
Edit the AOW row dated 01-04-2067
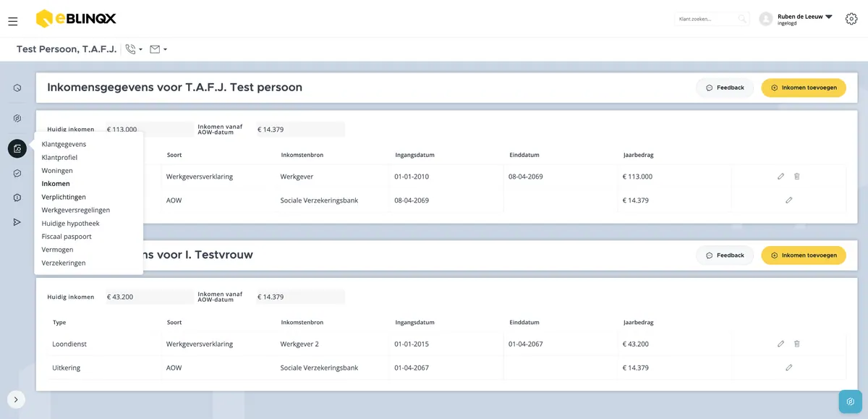coord(788,368)
